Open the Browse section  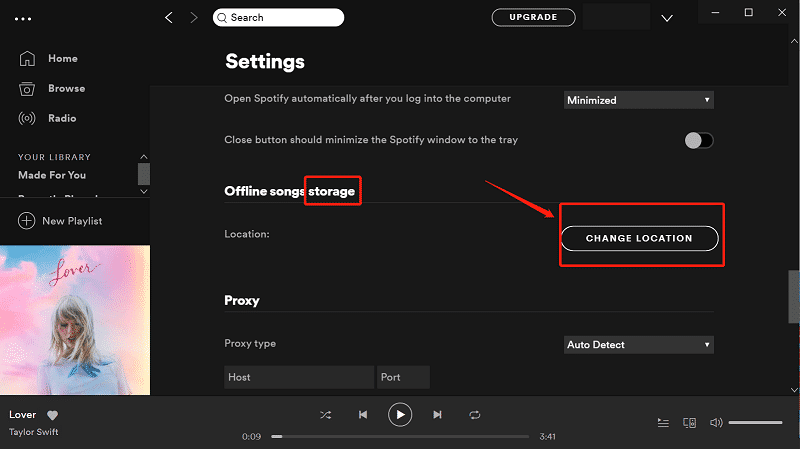point(65,88)
